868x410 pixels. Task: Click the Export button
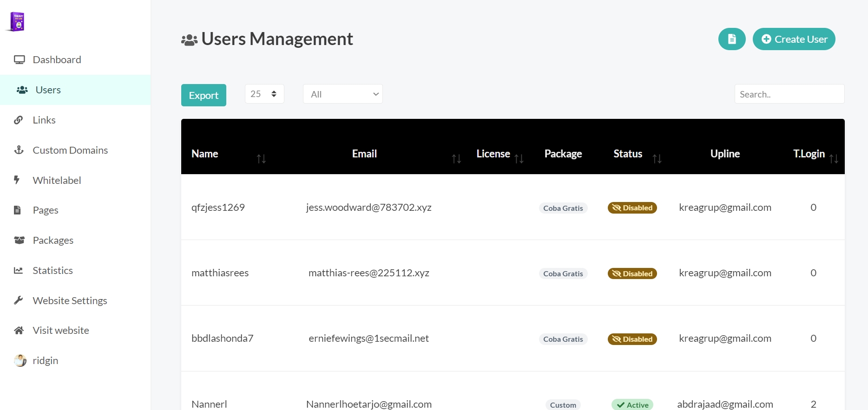tap(204, 95)
